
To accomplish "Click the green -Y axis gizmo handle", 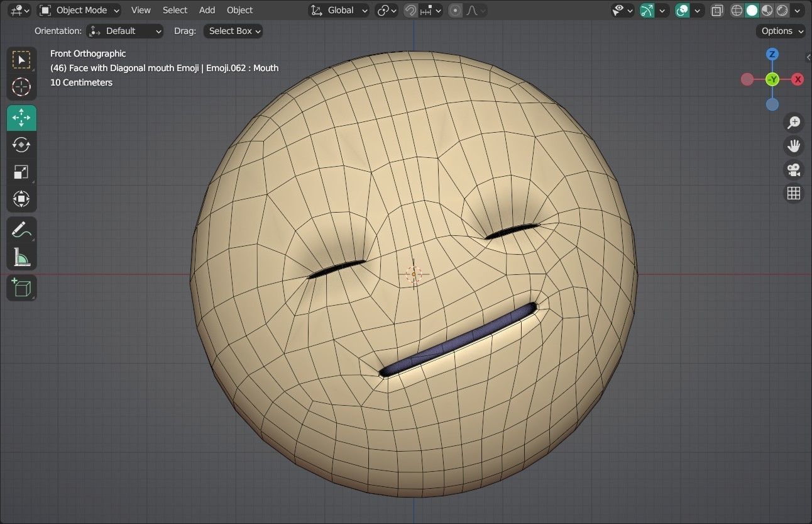I will [x=772, y=79].
